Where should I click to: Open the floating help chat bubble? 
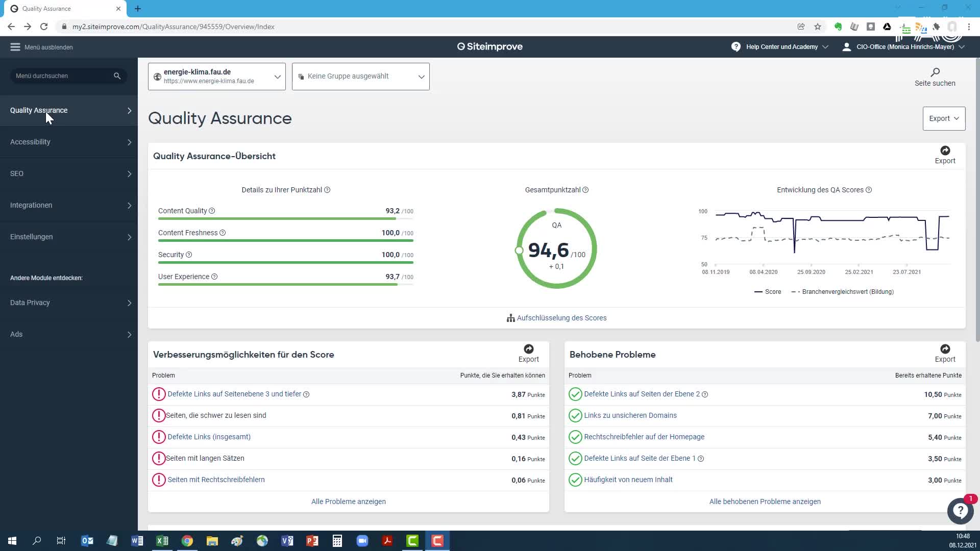960,510
